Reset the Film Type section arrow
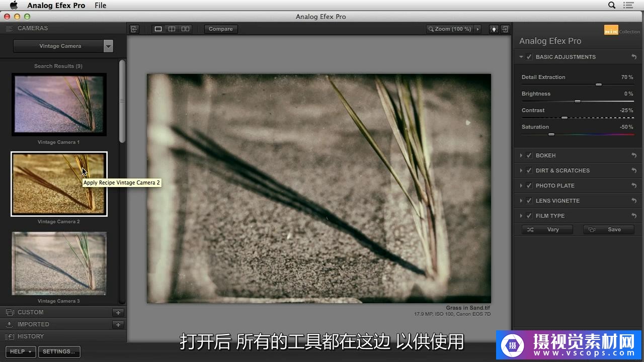Image resolution: width=644 pixels, height=362 pixels. click(634, 216)
